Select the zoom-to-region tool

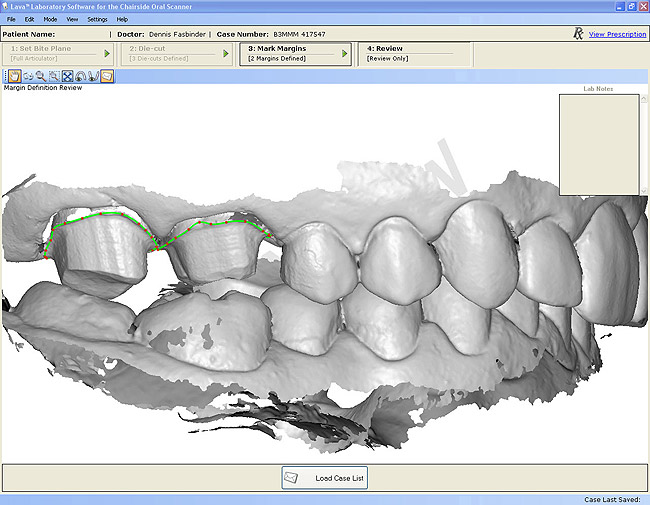(54, 76)
